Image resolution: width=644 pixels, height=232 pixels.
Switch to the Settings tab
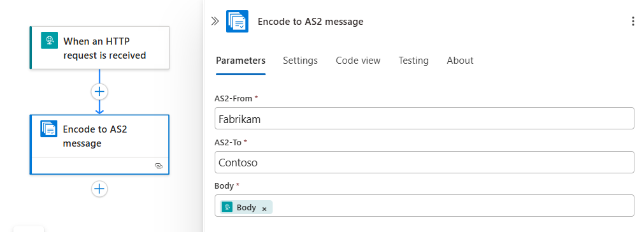(300, 61)
